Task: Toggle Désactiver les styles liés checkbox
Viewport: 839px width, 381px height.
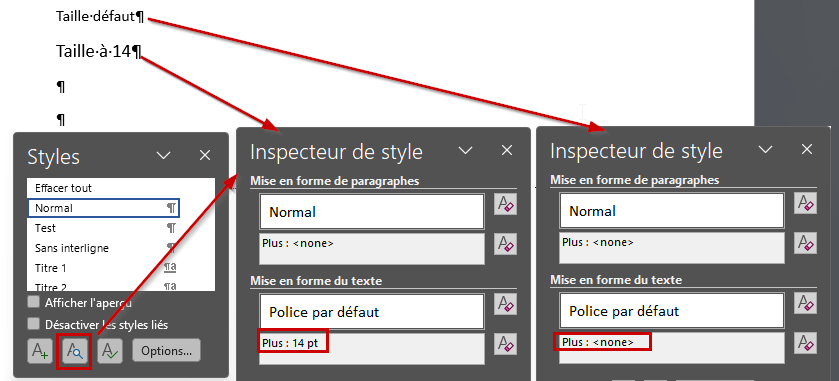Action: pyautogui.click(x=34, y=324)
